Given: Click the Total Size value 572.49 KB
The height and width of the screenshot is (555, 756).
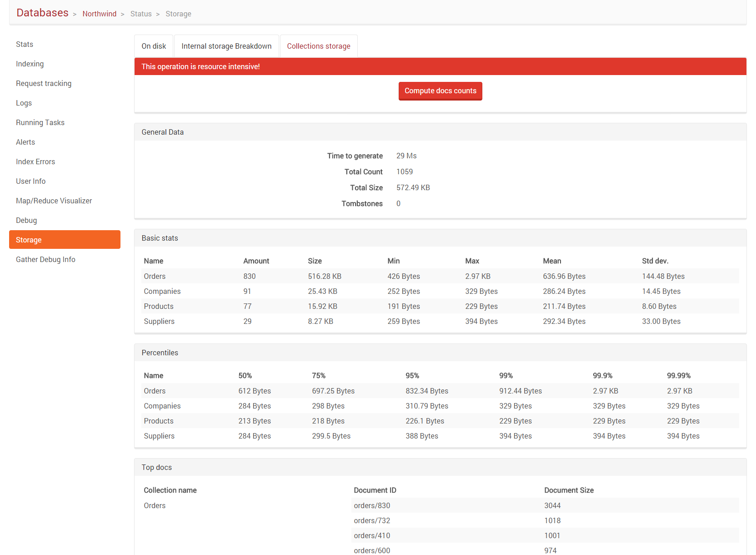Looking at the screenshot, I should pos(413,187).
